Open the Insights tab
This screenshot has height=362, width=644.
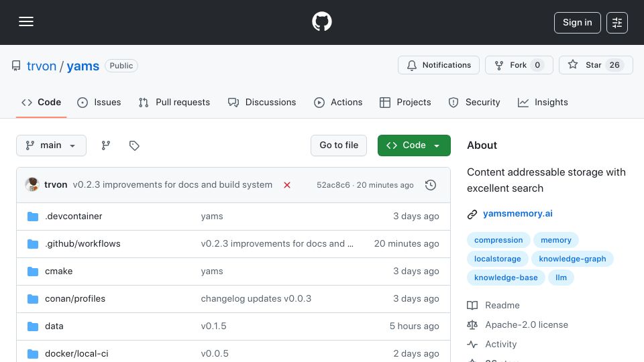click(543, 102)
